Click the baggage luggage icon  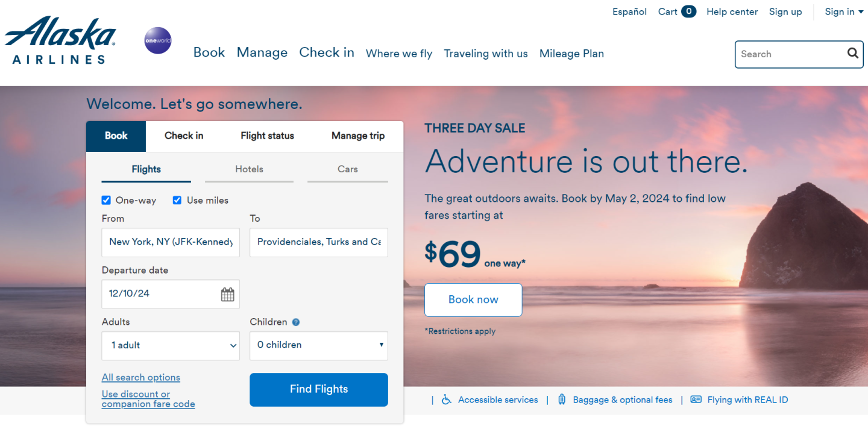point(562,399)
